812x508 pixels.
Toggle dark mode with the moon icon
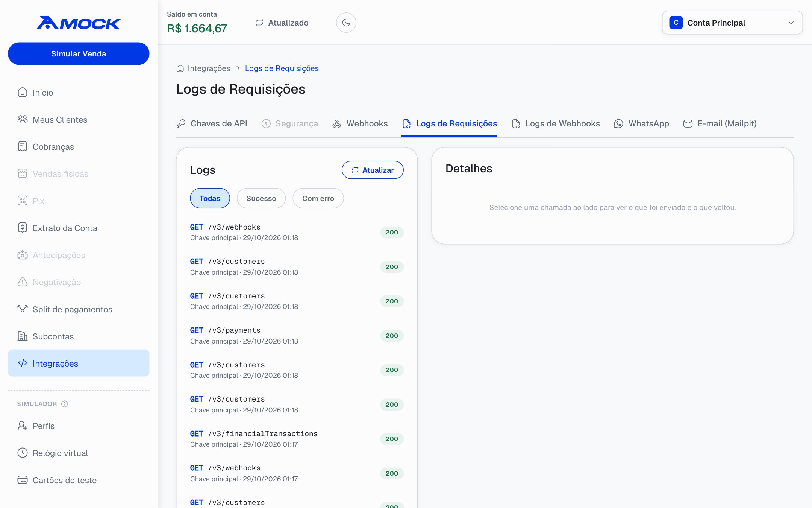coord(346,23)
